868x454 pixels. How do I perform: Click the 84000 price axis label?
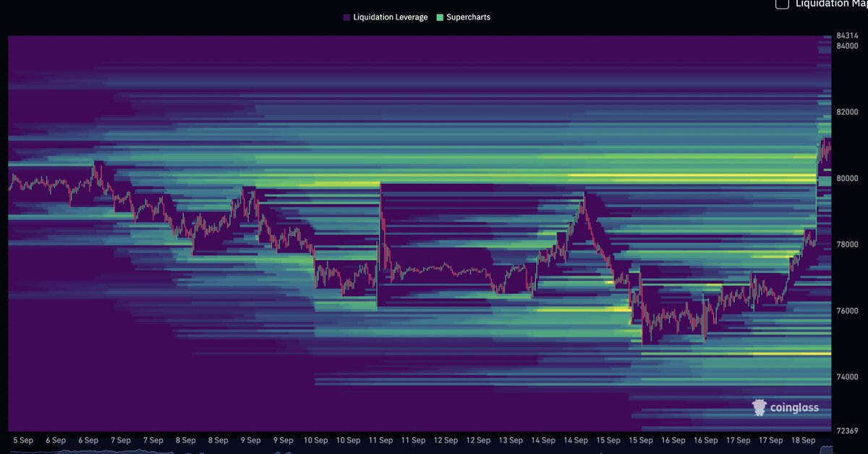click(x=847, y=46)
